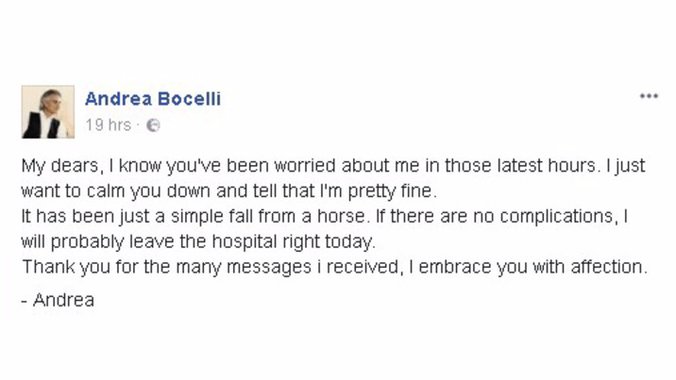676x380 pixels.
Task: Click the word 'complications' in the post
Action: point(556,217)
